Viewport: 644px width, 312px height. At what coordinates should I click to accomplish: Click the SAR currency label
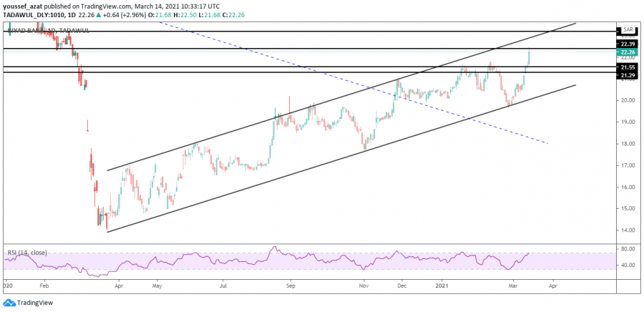[x=628, y=30]
